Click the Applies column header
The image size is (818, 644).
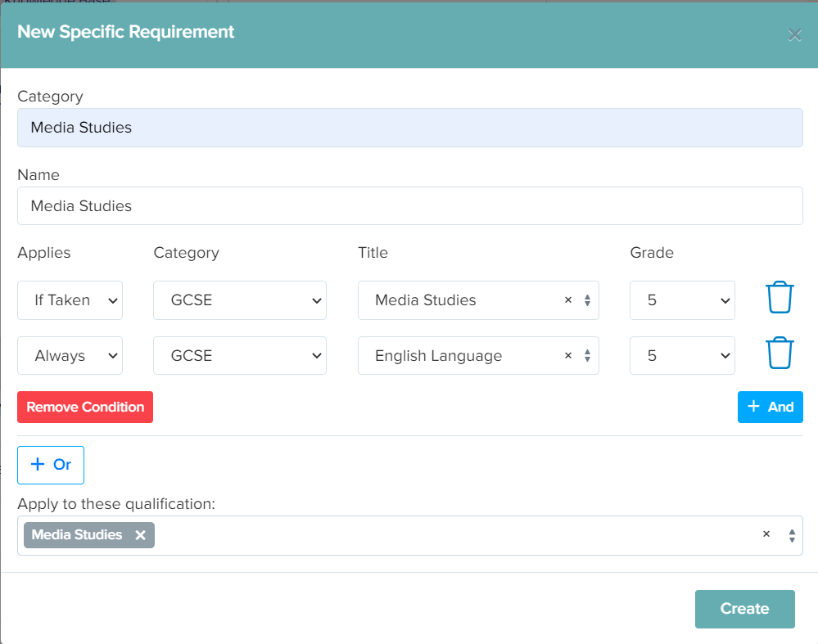pyautogui.click(x=44, y=253)
